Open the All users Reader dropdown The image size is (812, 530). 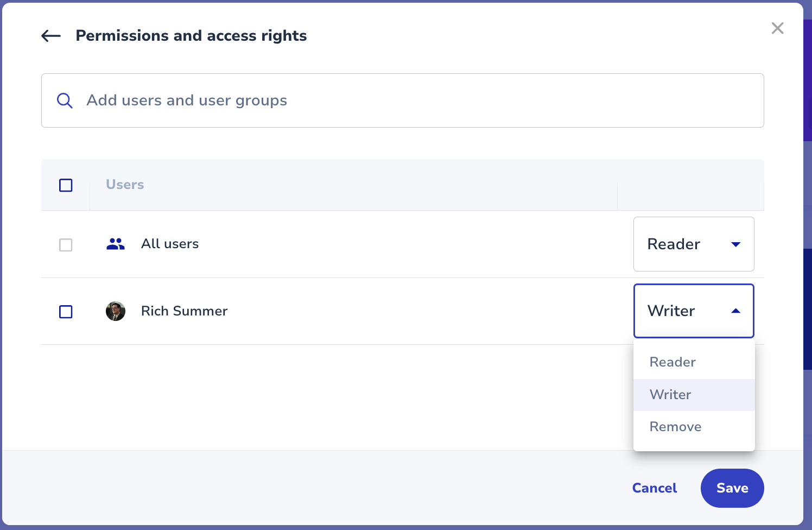[693, 244]
